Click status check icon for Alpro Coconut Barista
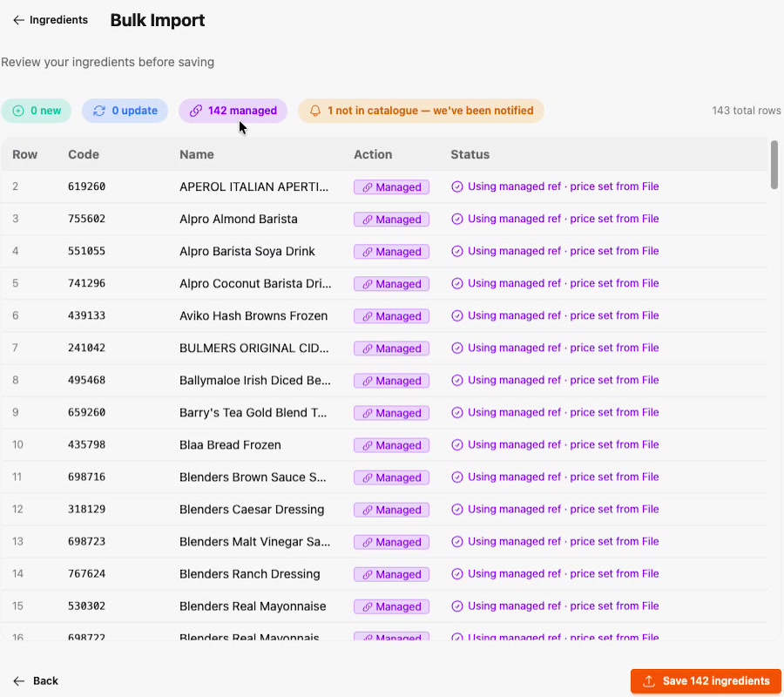Viewport: 784px width, 697px height. click(457, 283)
